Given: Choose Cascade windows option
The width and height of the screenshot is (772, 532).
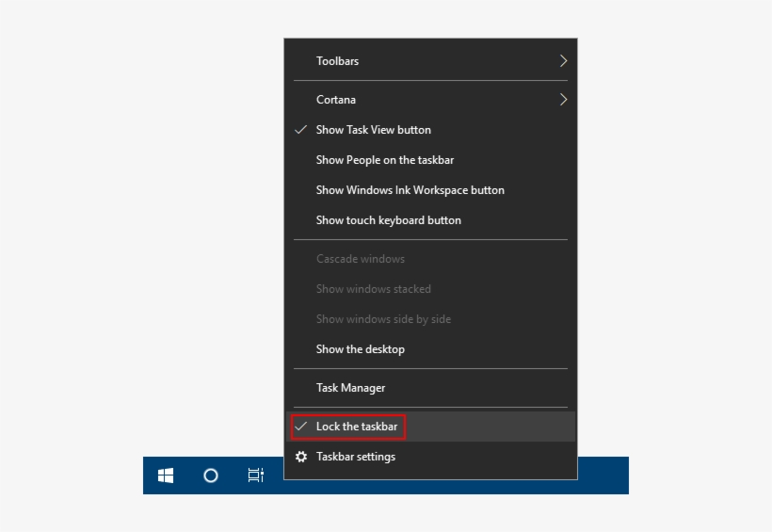Looking at the screenshot, I should 360,259.
